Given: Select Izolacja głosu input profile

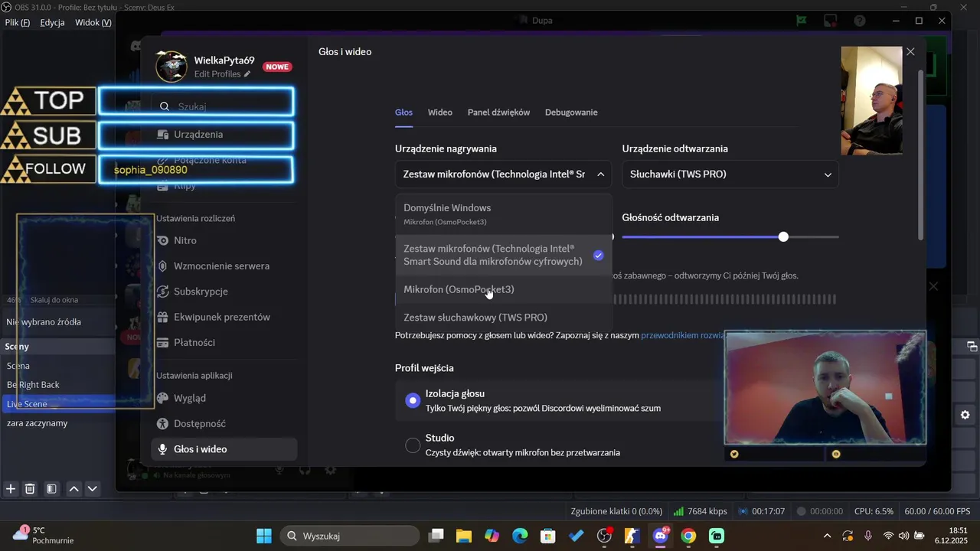Looking at the screenshot, I should (413, 400).
